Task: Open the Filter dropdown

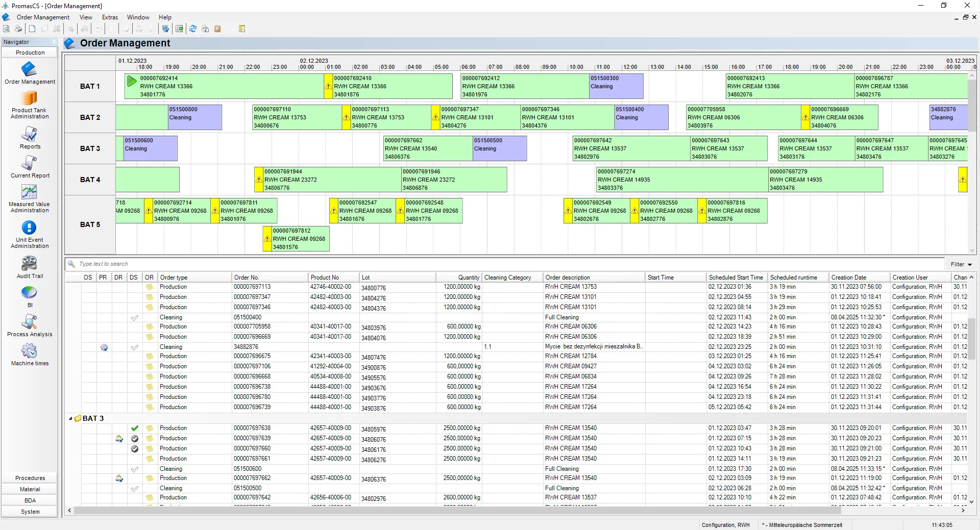Action: [961, 264]
